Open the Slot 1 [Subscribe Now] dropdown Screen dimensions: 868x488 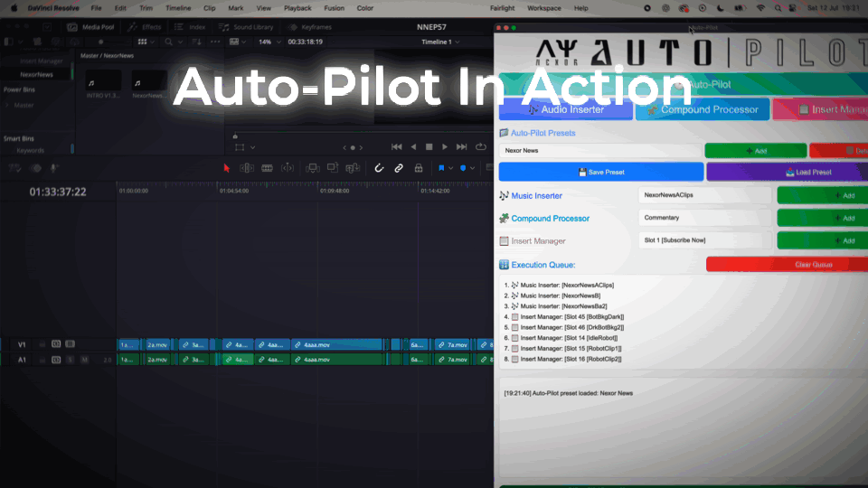point(704,240)
